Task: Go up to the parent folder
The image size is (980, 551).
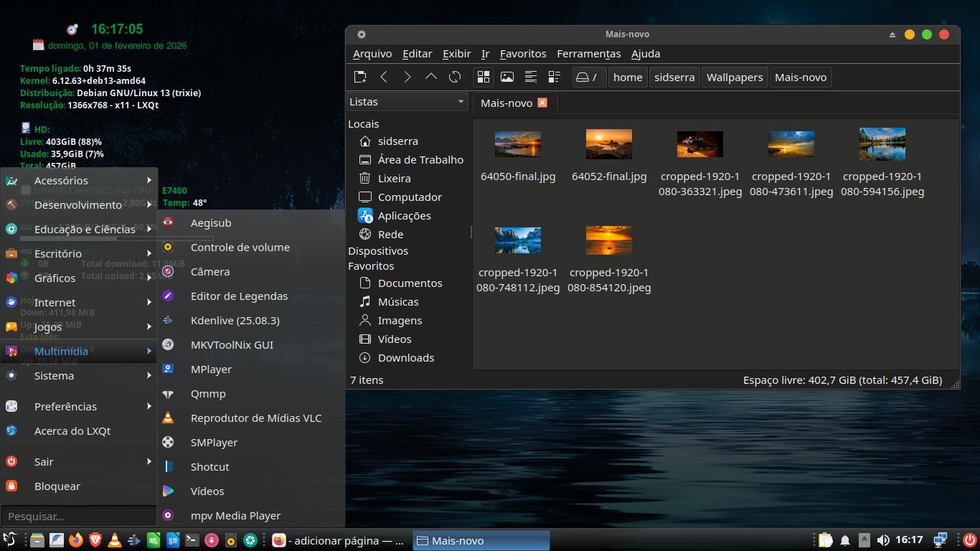Action: coord(431,77)
